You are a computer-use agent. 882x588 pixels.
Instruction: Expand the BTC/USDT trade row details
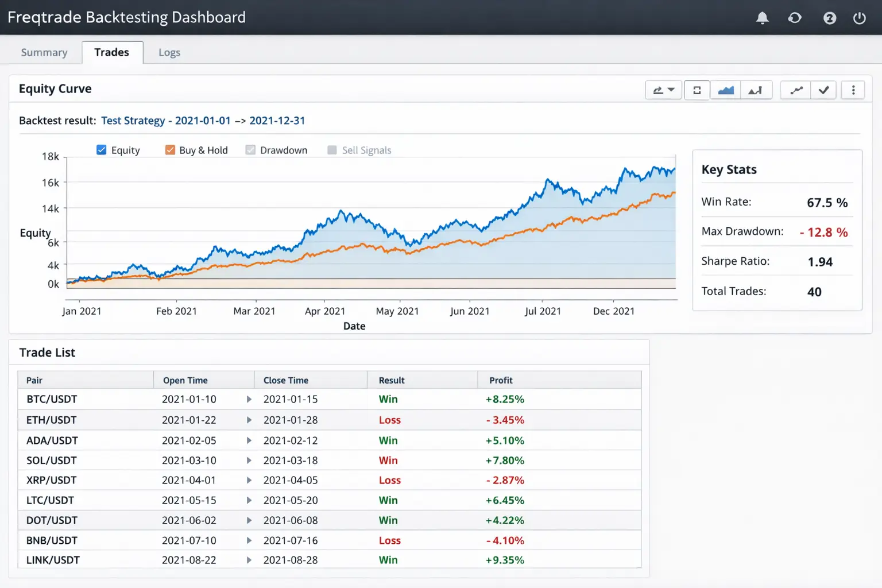(249, 399)
